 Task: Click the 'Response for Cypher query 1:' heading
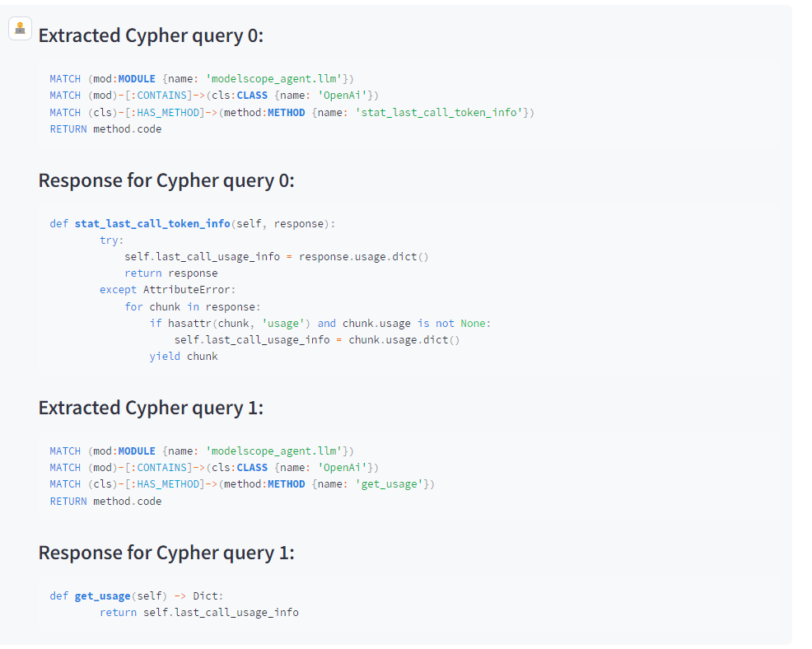(166, 553)
